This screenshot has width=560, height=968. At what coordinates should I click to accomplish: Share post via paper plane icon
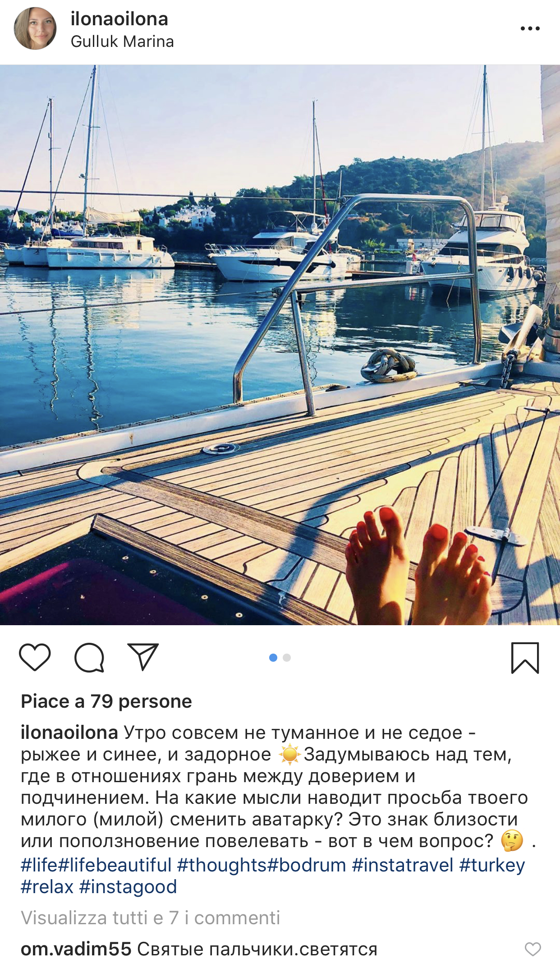click(143, 656)
